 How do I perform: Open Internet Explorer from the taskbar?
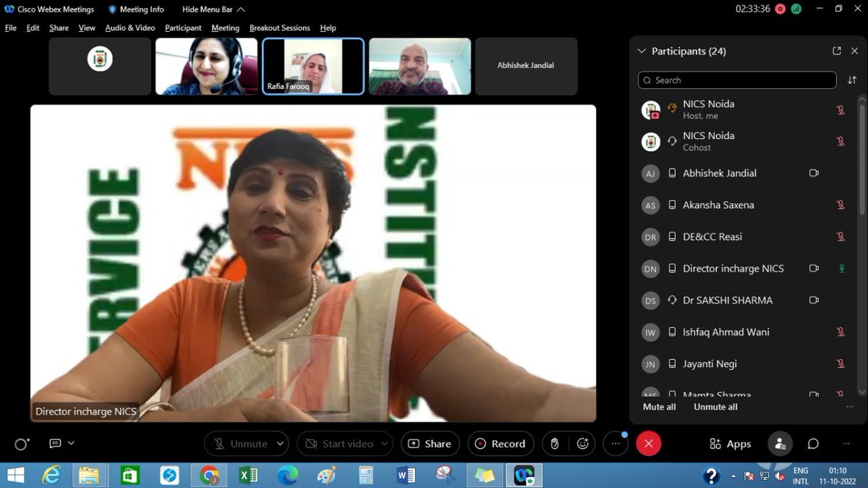click(x=51, y=475)
